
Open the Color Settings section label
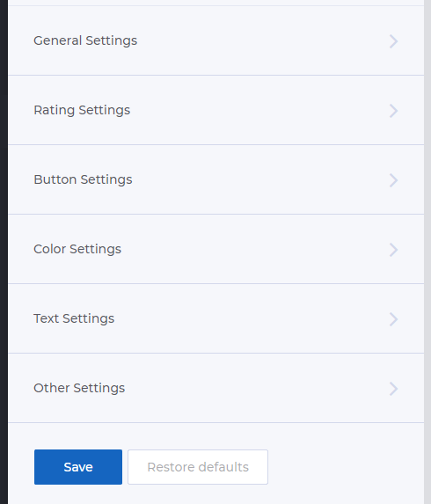(x=77, y=249)
